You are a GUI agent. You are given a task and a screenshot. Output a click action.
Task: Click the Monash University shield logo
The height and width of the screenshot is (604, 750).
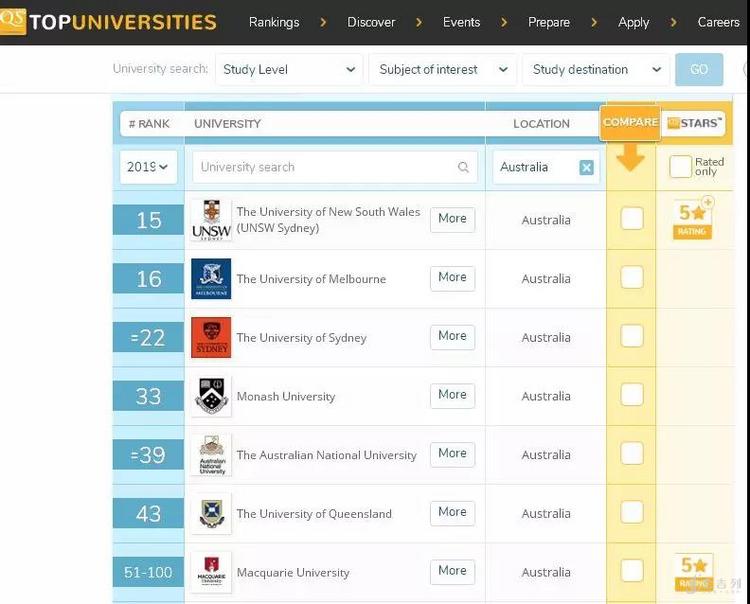tap(210, 396)
